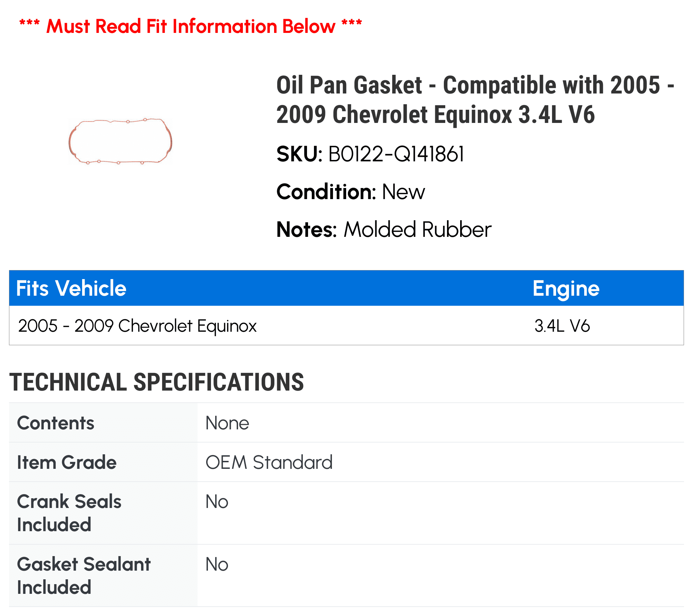
Task: Click the oil pan gasket product image
Action: [120, 141]
